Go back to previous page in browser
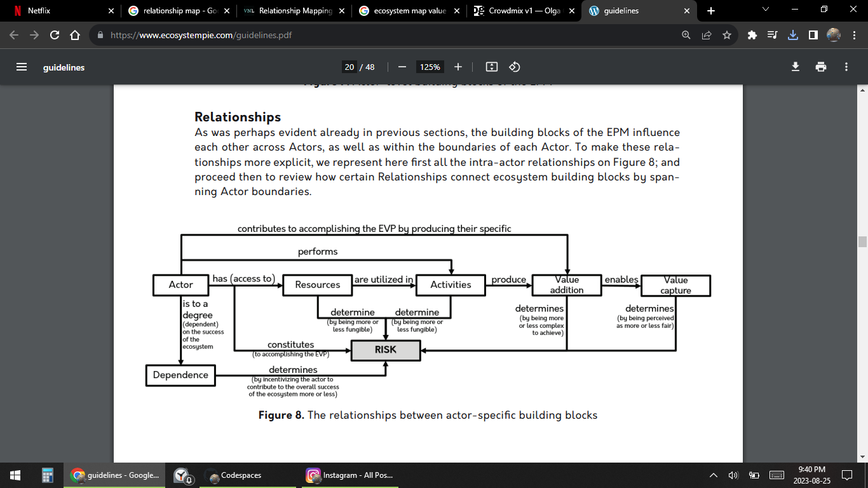 coord(15,36)
